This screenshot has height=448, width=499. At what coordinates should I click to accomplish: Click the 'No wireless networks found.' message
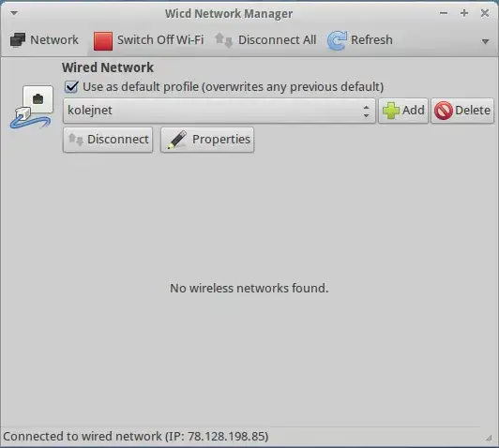click(x=249, y=288)
